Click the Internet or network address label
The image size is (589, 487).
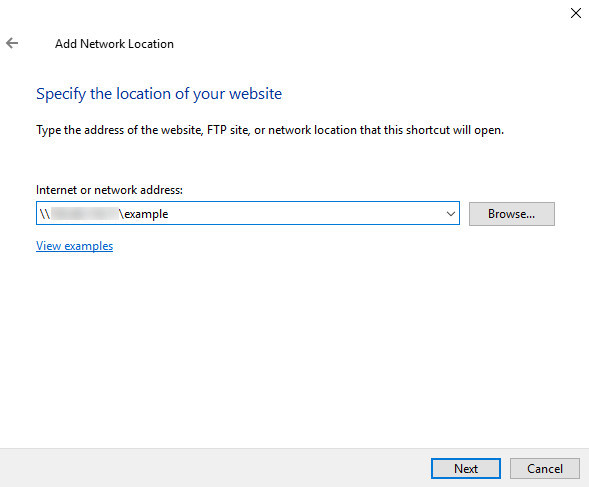pyautogui.click(x=109, y=190)
